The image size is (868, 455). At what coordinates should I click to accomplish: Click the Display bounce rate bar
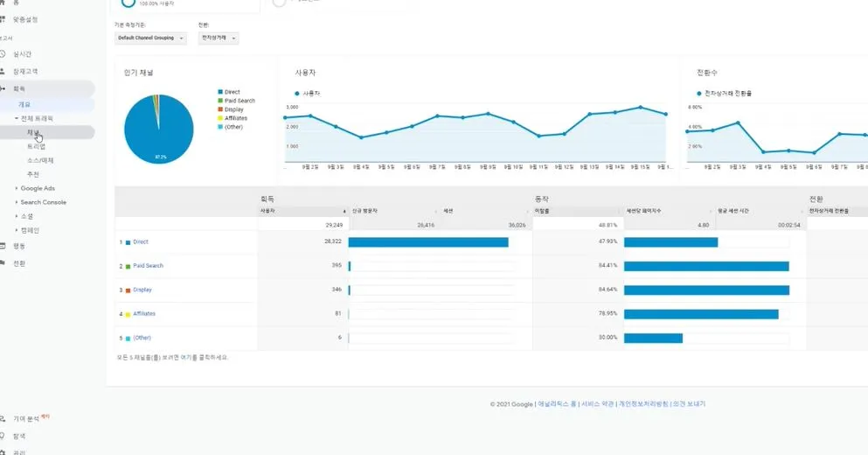pos(707,290)
